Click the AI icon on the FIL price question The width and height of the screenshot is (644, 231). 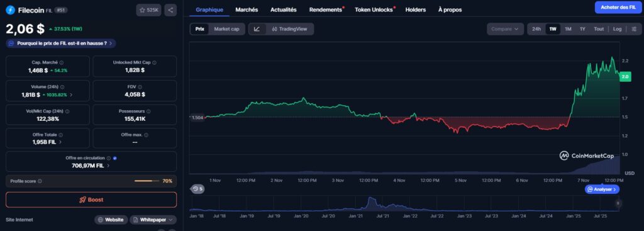point(11,43)
